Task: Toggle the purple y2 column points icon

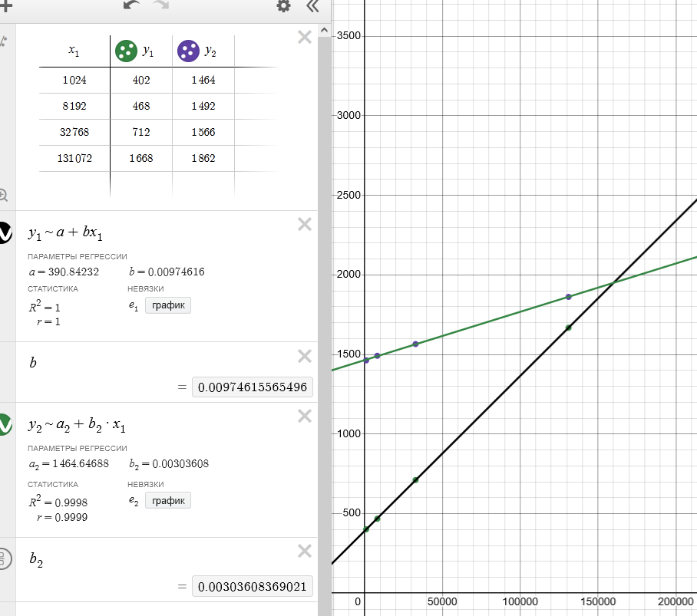Action: coord(186,51)
